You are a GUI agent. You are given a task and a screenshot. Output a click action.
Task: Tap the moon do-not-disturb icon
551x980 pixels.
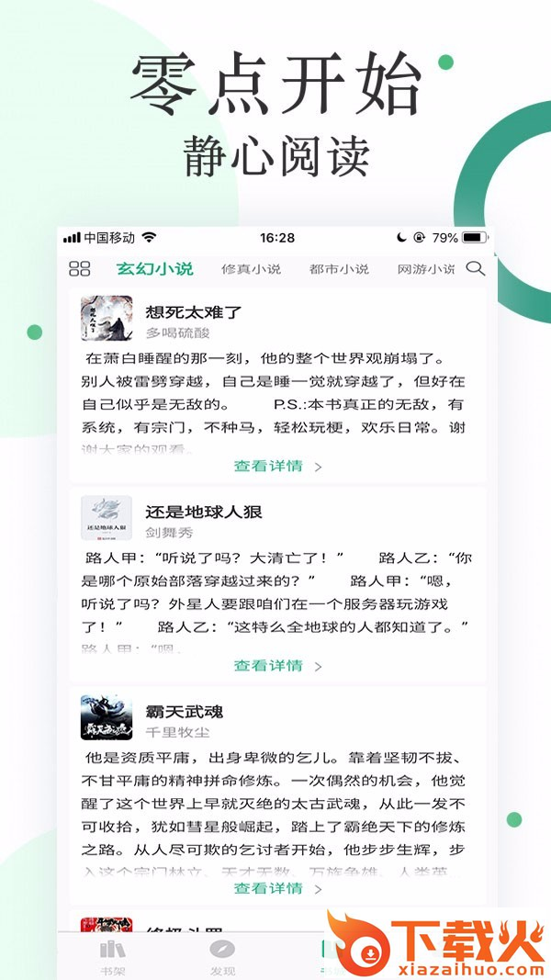pos(401,238)
